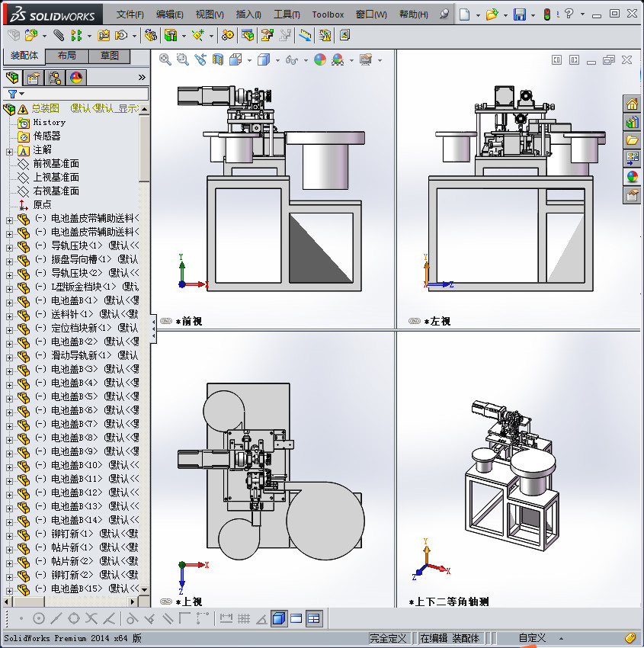Open the Insert Components dropdown arrow
The width and height of the screenshot is (644, 648).
44,37
